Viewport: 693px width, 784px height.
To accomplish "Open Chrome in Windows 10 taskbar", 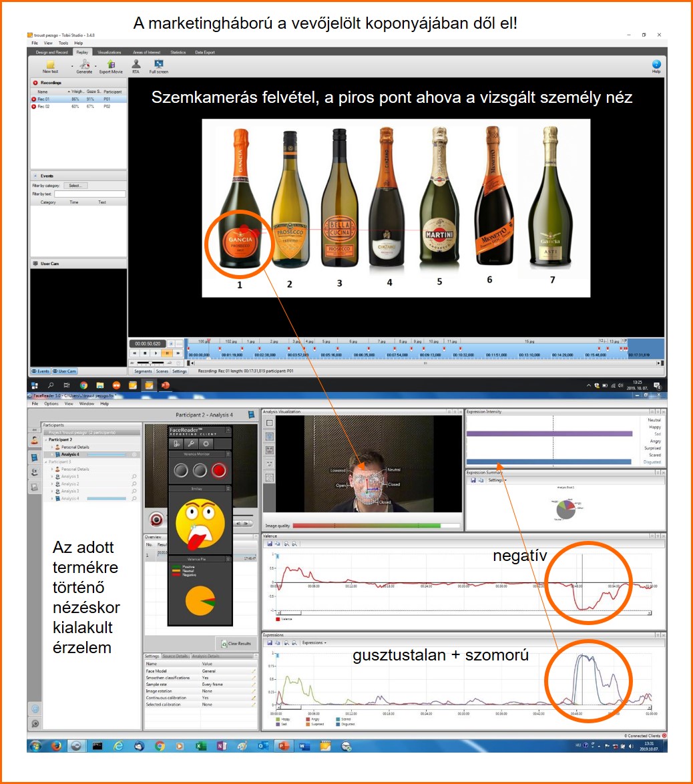I will (83, 385).
